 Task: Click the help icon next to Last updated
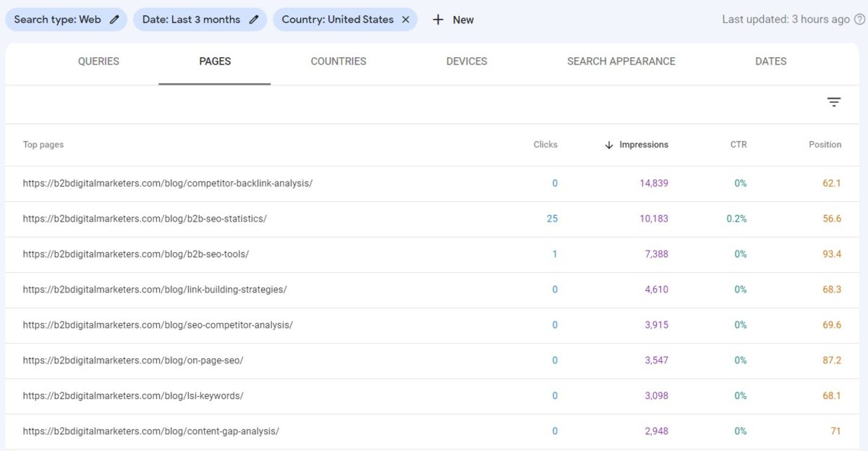point(858,20)
